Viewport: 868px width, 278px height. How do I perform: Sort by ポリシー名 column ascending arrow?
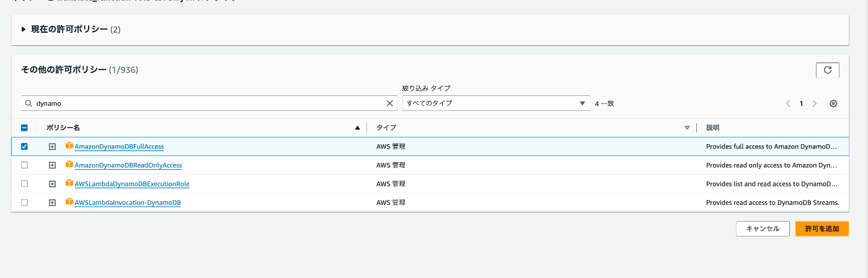(x=357, y=128)
